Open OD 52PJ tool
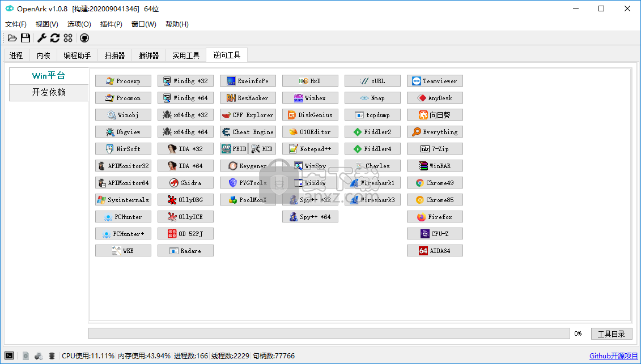This screenshot has height=364, width=641. (x=185, y=234)
